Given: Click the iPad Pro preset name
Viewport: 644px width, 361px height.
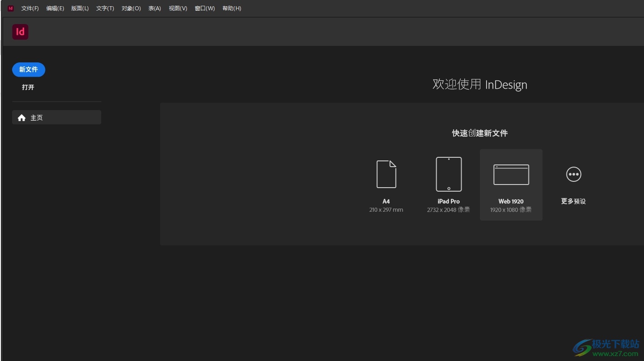Looking at the screenshot, I should [449, 201].
